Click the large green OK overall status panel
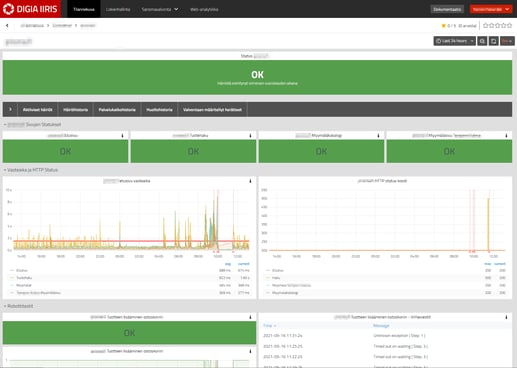Viewport: 517px width, 368px height. coord(257,77)
